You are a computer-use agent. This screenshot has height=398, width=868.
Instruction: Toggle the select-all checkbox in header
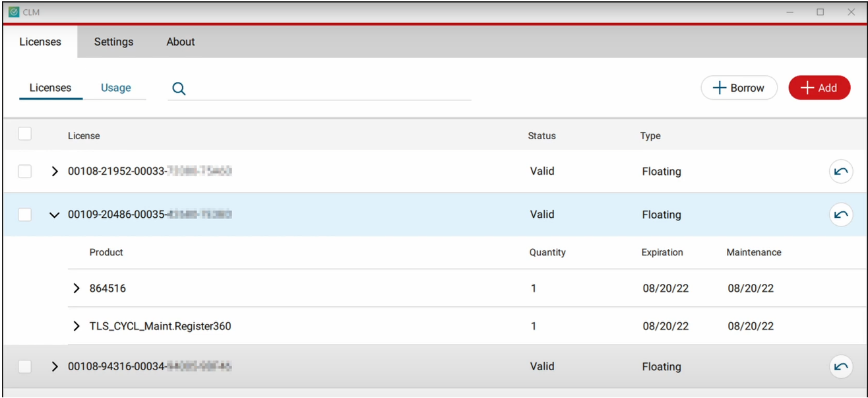[x=24, y=134]
